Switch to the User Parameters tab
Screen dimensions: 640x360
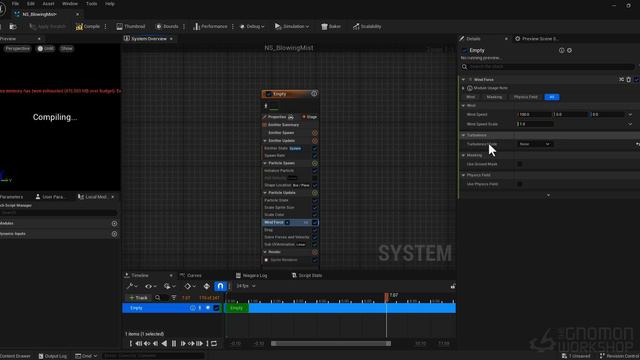pyautogui.click(x=50, y=197)
